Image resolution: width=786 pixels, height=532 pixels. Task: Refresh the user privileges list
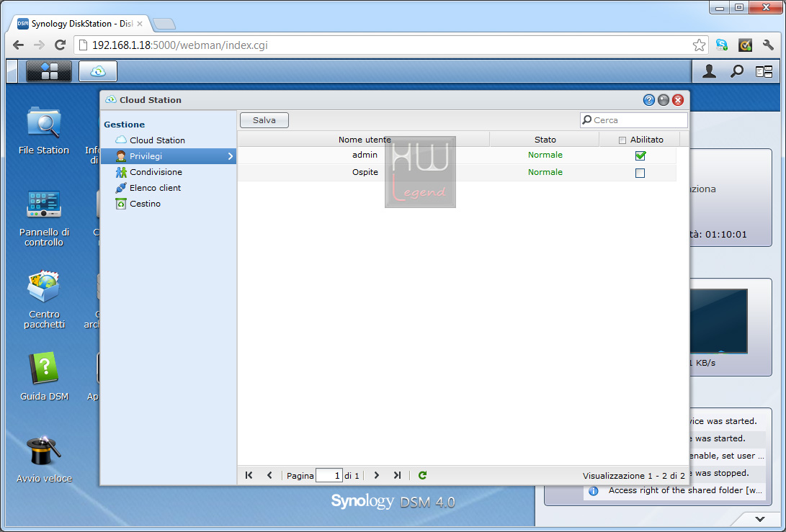pyautogui.click(x=423, y=475)
